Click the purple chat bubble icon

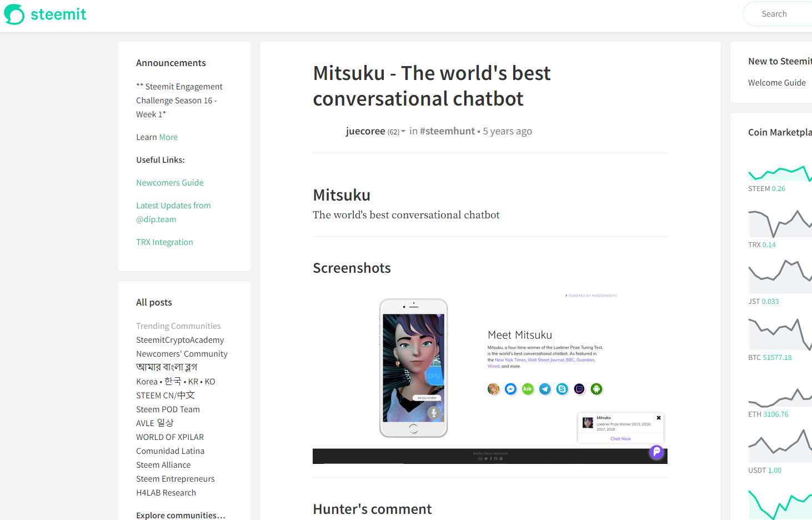[x=656, y=452]
